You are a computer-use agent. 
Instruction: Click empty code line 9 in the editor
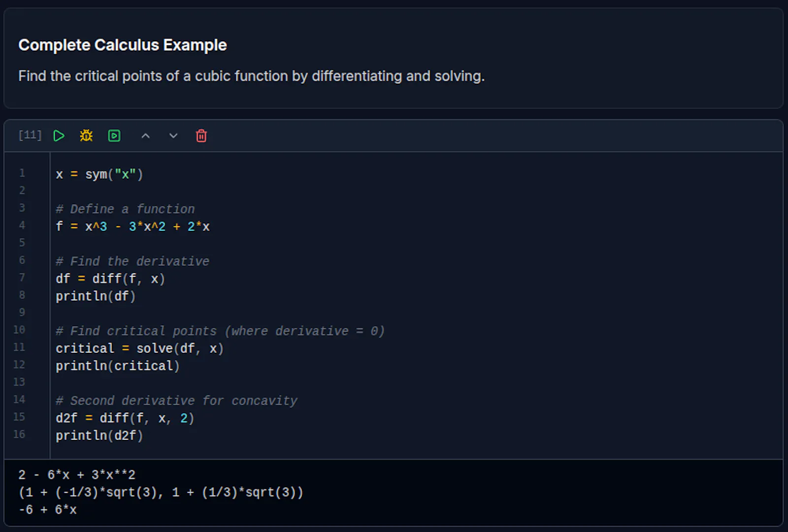(x=416, y=313)
